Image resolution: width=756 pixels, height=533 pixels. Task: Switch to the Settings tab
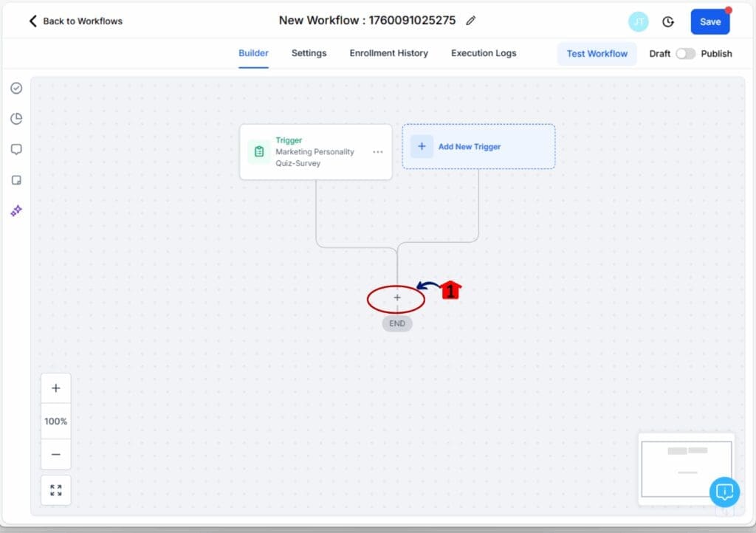[x=309, y=53]
